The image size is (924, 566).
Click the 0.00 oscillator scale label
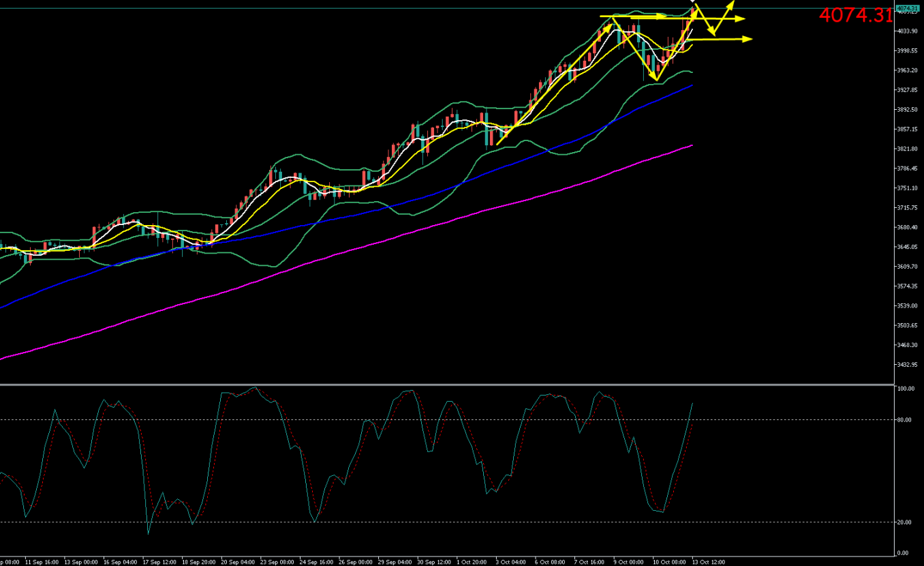pos(905,552)
